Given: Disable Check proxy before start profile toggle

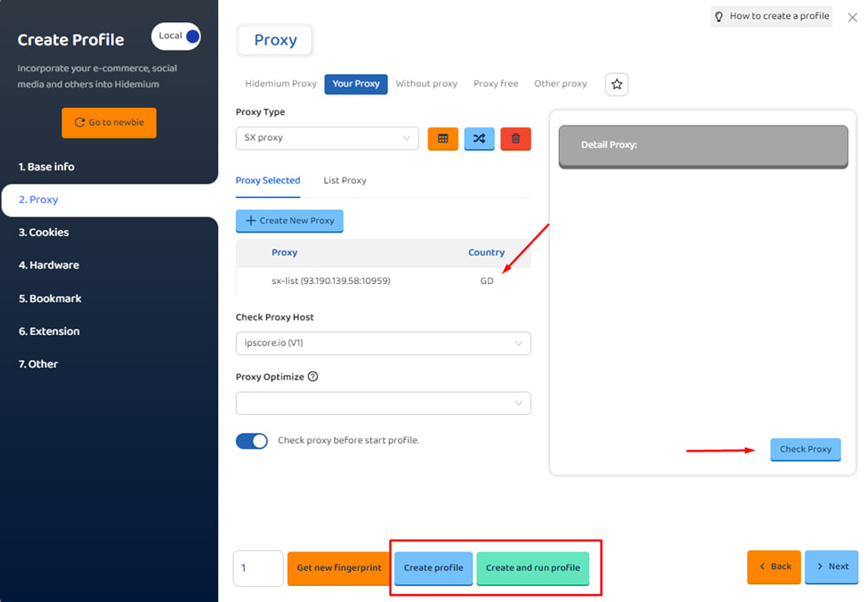Looking at the screenshot, I should tap(252, 441).
